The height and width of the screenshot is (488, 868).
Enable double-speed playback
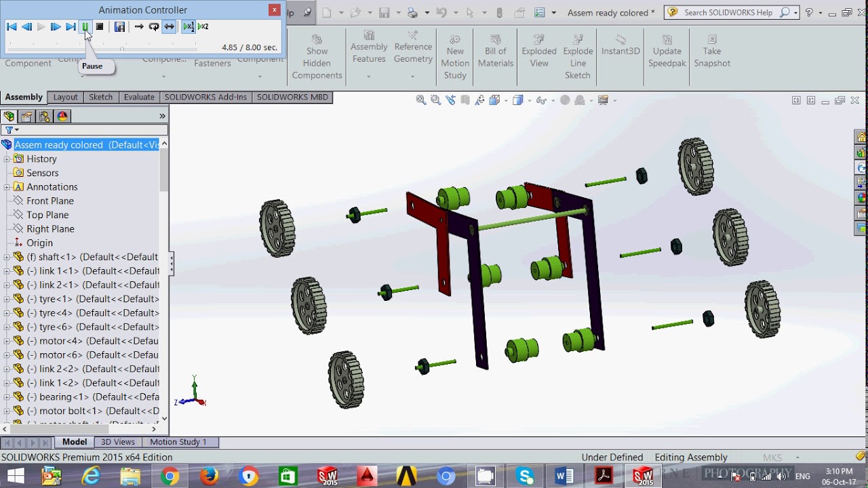(203, 26)
